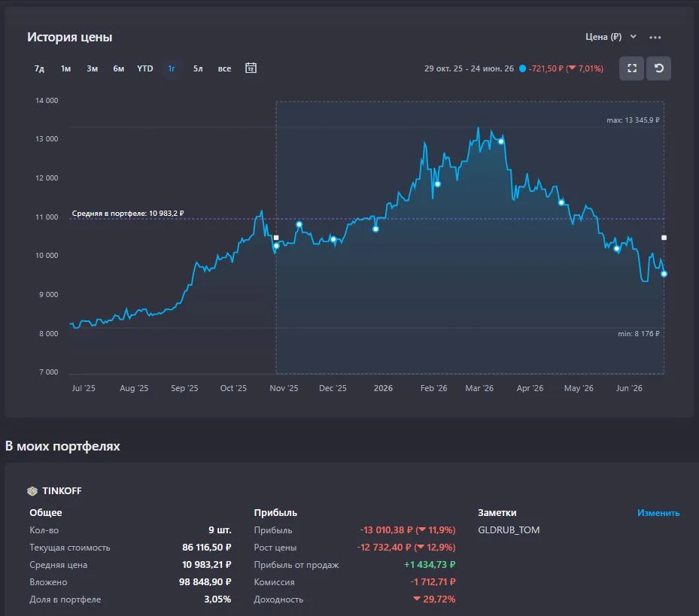The height and width of the screenshot is (616, 699).
Task: Select the все time range
Action: 224,68
